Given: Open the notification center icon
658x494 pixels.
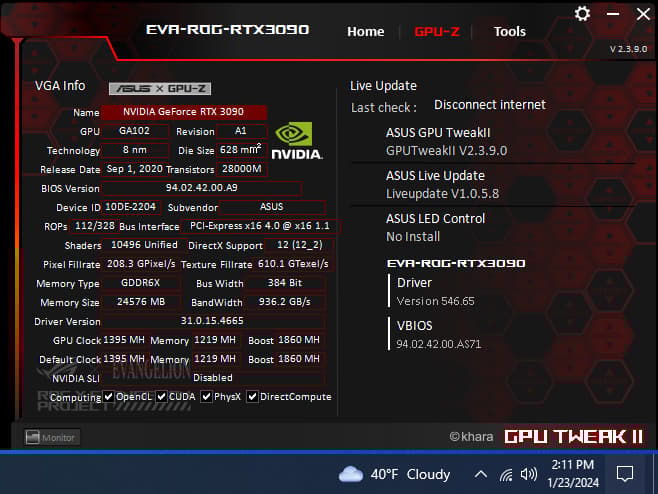Looking at the screenshot, I should coord(624,474).
